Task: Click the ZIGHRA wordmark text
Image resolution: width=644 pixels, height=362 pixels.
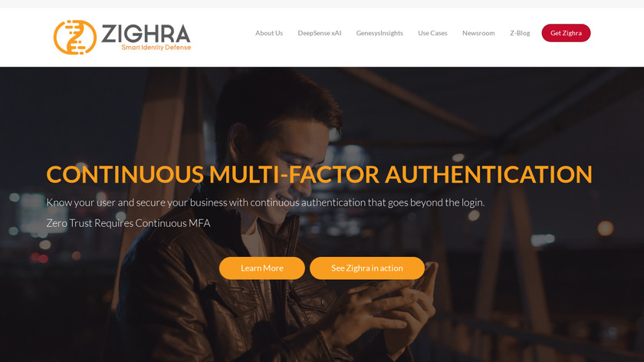Action: 146,34
